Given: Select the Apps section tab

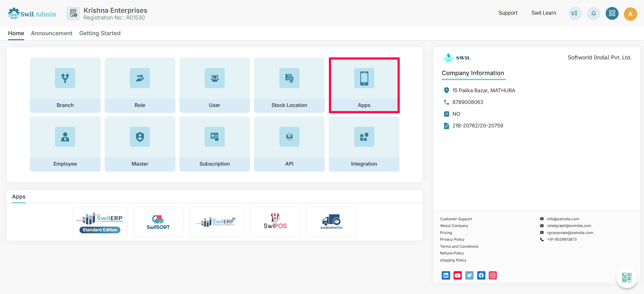Looking at the screenshot, I should (x=19, y=197).
